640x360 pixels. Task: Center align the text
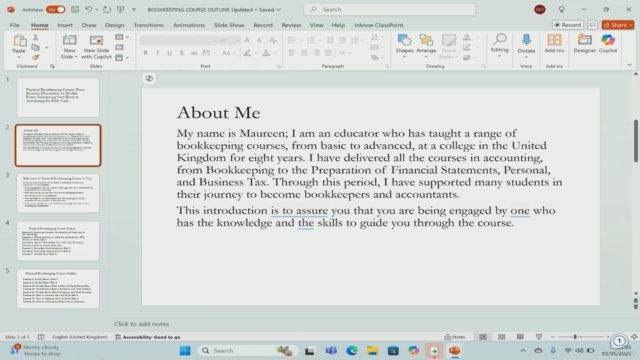pos(304,53)
